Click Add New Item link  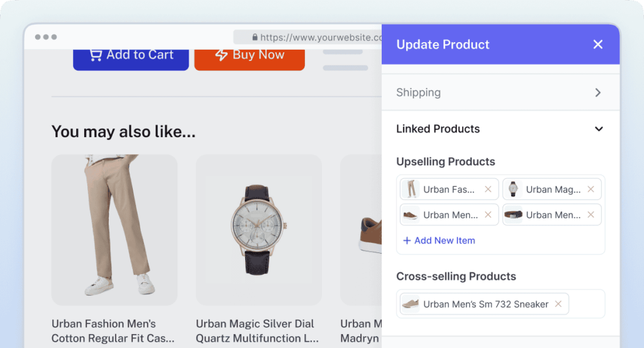click(439, 240)
